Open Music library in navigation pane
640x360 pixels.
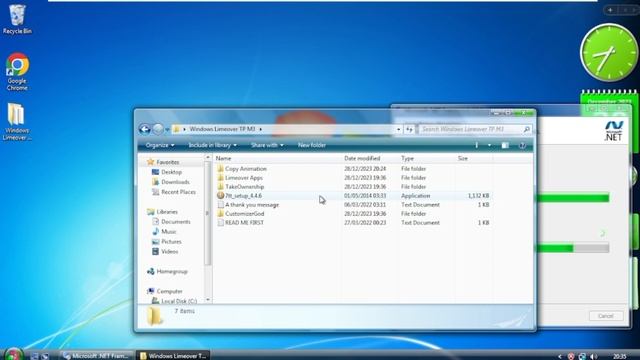(164, 231)
